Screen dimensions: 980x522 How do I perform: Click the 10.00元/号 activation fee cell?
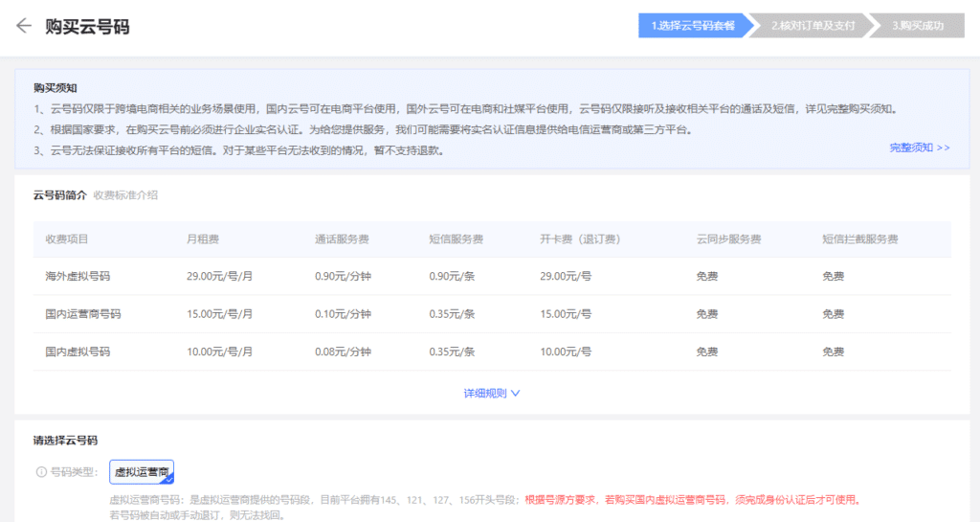click(566, 352)
